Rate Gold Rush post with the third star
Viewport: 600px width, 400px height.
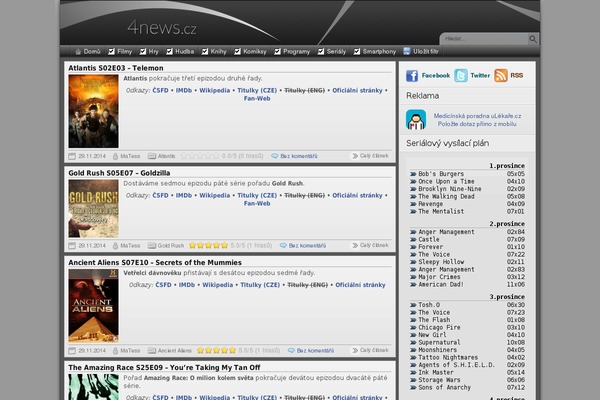(208, 246)
